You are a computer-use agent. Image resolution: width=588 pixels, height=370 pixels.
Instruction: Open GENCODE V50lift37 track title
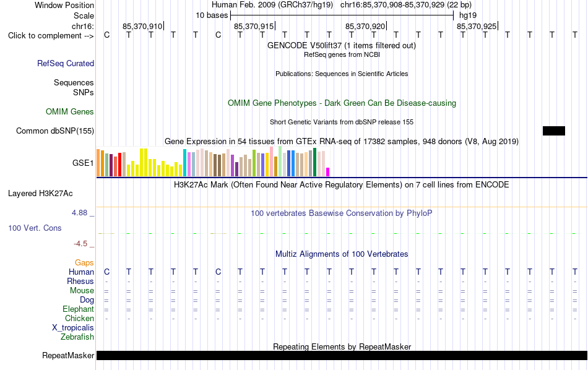[x=342, y=45]
